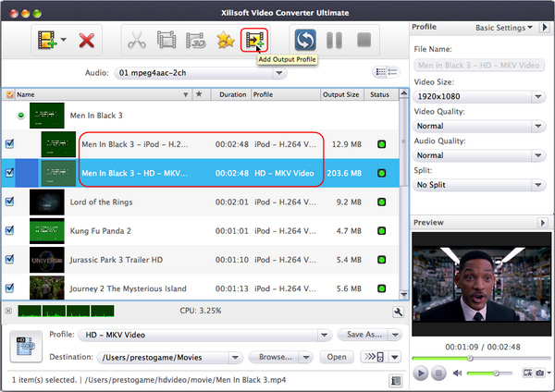The width and height of the screenshot is (555, 392).
Task: Open the Browse dropdown arrow
Action: [x=306, y=357]
